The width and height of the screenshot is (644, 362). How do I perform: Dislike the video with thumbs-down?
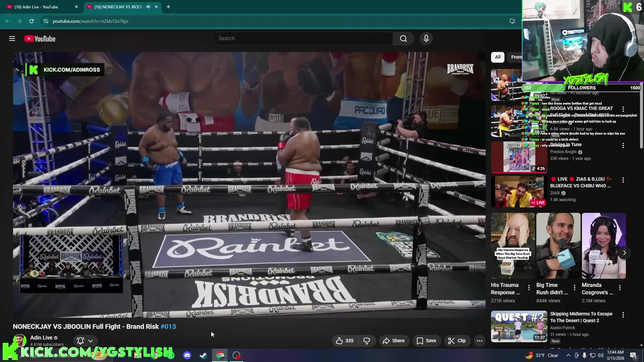367,340
